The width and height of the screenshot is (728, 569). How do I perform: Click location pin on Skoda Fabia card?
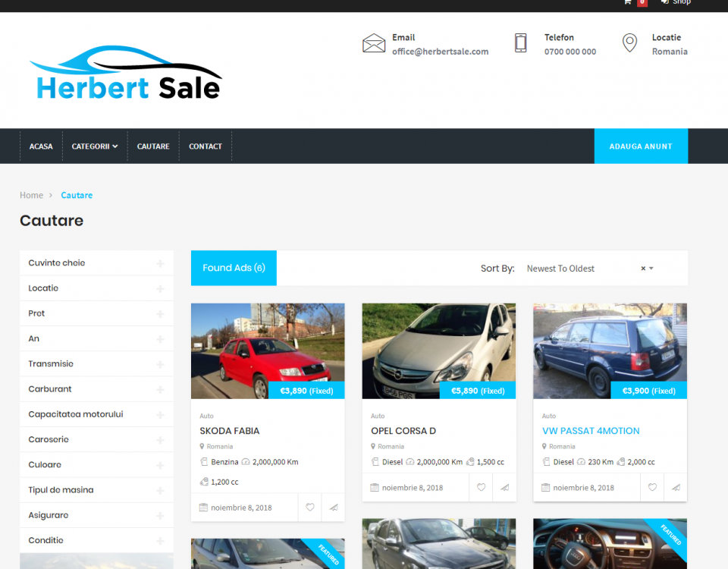click(x=202, y=446)
